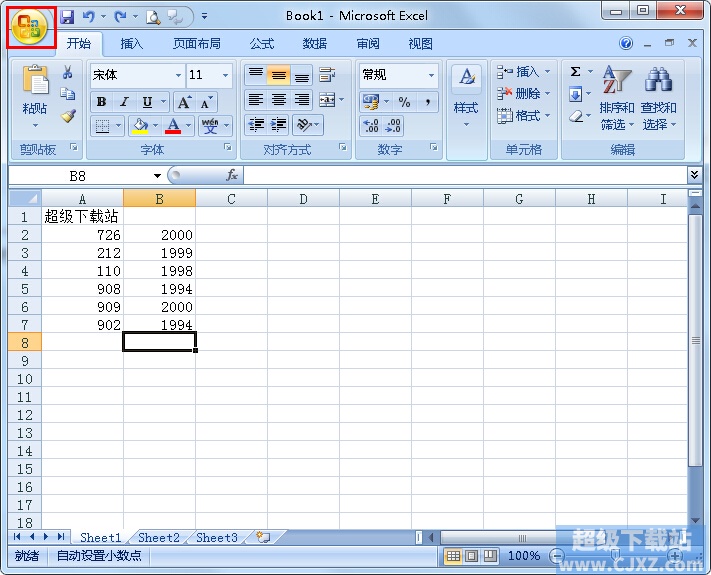Click the Copy icon in clipboard group
Viewport: 711px width, 575px height.
coord(68,93)
